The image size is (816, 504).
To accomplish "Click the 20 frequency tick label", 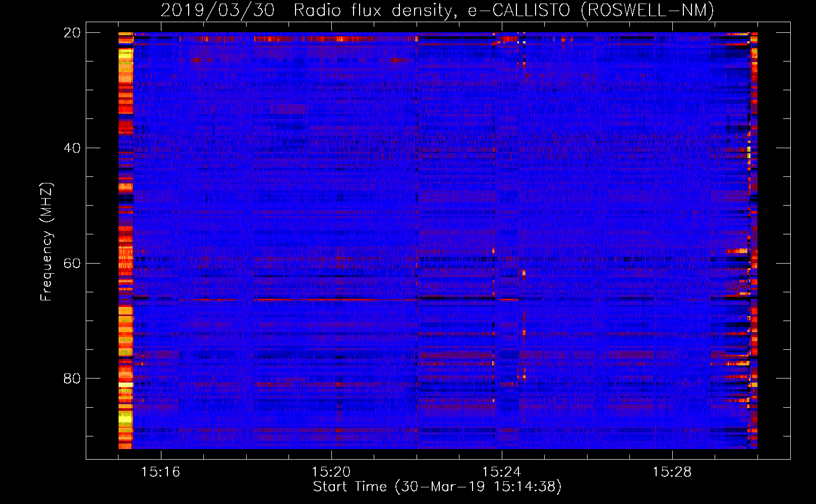I will 72,33.
